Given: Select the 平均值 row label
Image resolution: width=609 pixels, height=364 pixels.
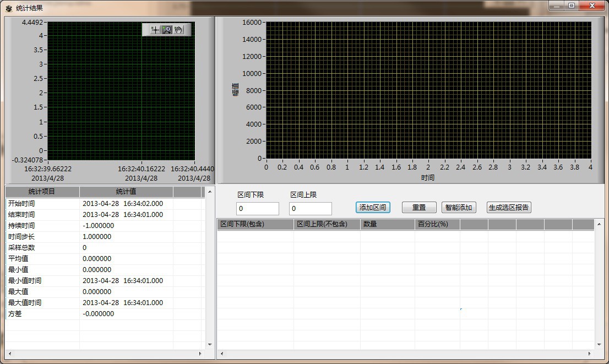Looking at the screenshot, I should [18, 259].
